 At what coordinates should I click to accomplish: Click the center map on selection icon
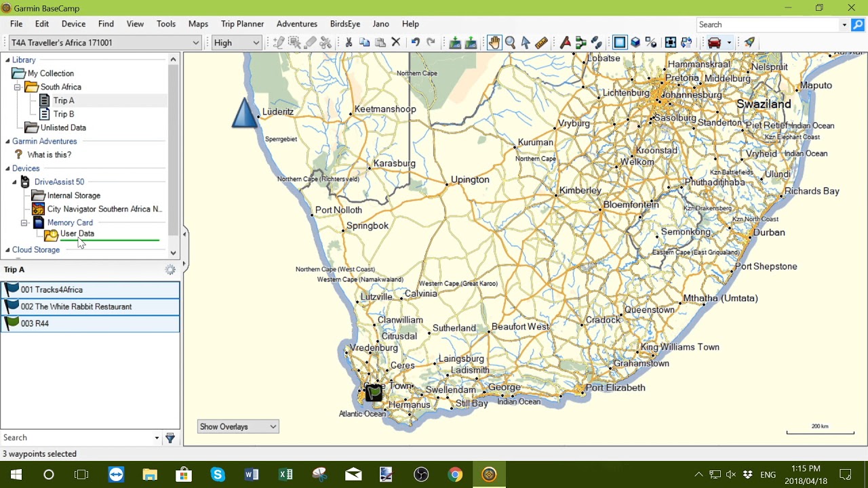670,43
